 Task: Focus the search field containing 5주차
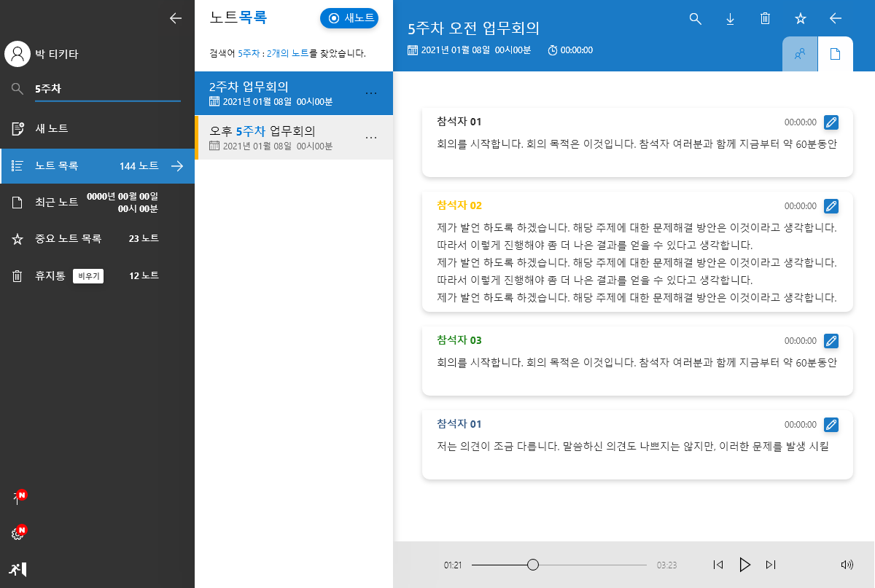pos(107,89)
